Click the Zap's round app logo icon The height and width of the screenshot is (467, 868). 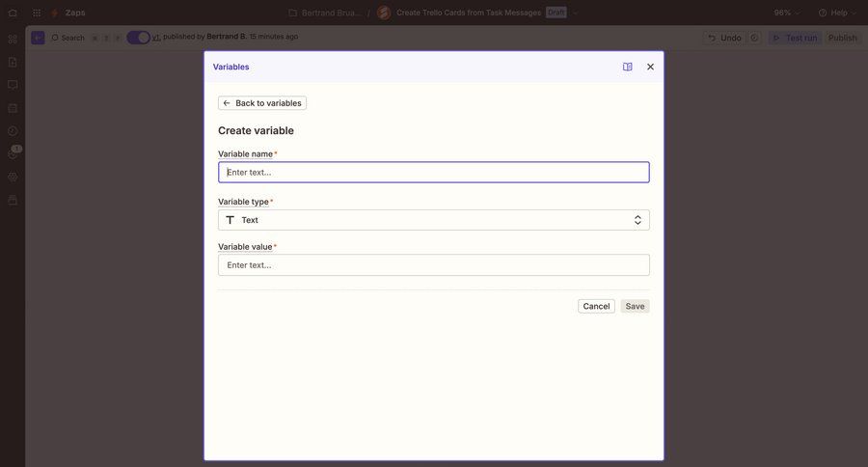tap(384, 13)
